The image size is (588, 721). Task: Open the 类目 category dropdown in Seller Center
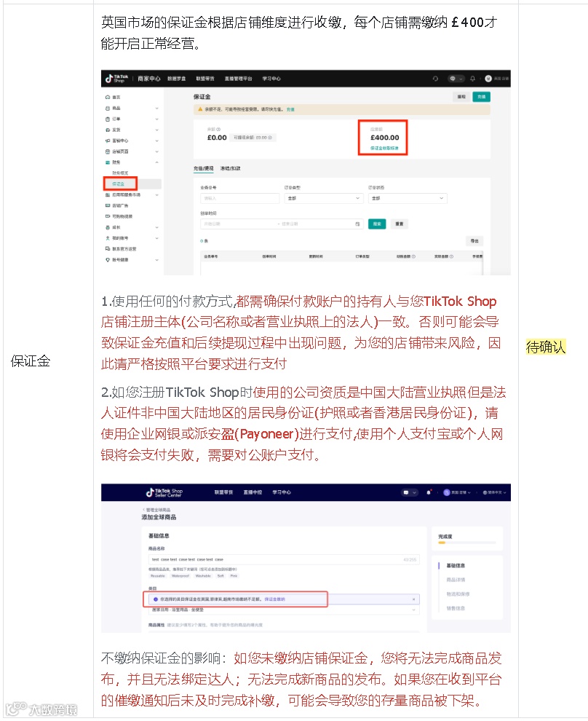click(284, 610)
